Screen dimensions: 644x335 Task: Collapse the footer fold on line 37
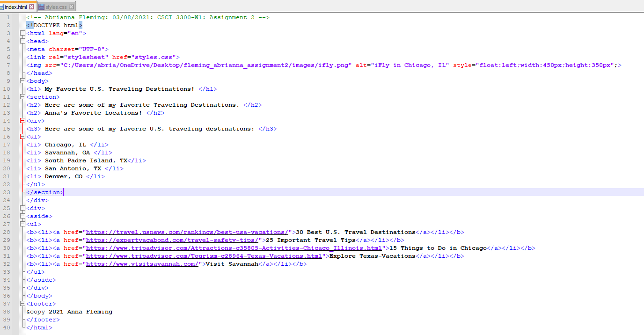pyautogui.click(x=22, y=303)
